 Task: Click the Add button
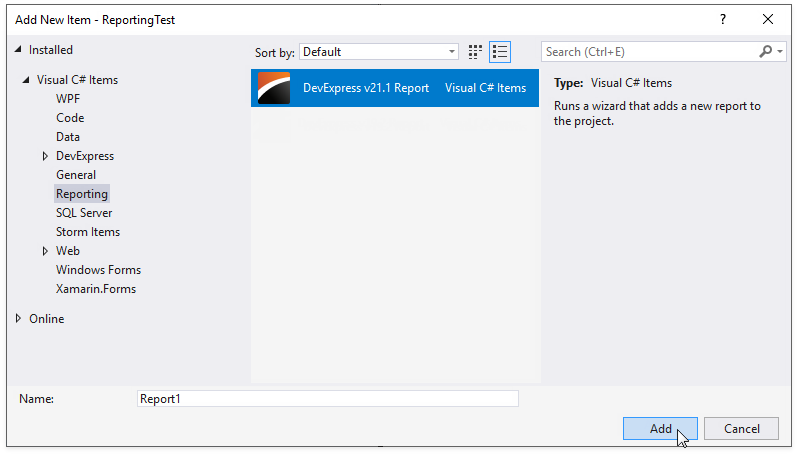[x=660, y=429]
